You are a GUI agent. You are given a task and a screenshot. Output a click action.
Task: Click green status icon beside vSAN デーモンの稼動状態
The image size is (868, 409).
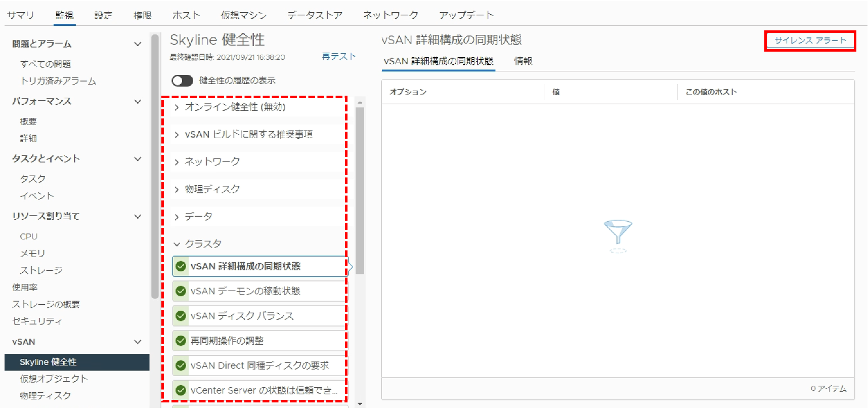coord(181,291)
